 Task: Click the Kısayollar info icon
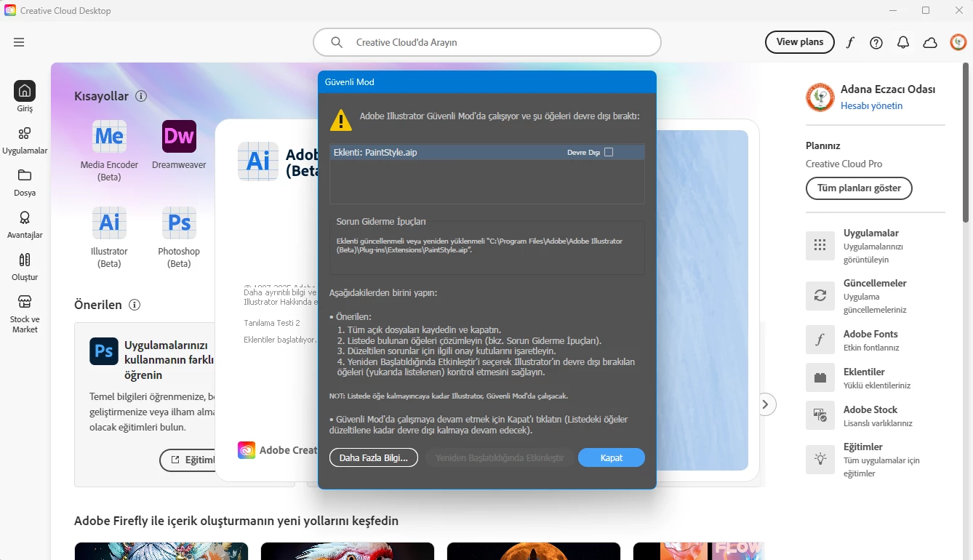click(x=141, y=96)
